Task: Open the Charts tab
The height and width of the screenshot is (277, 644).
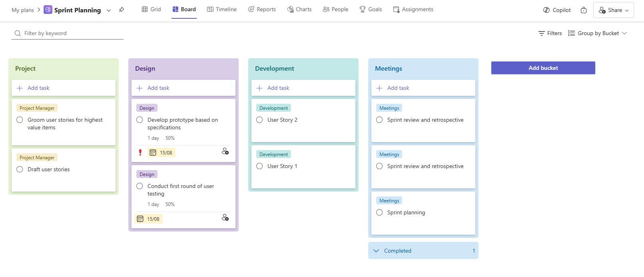Action: pyautogui.click(x=299, y=9)
